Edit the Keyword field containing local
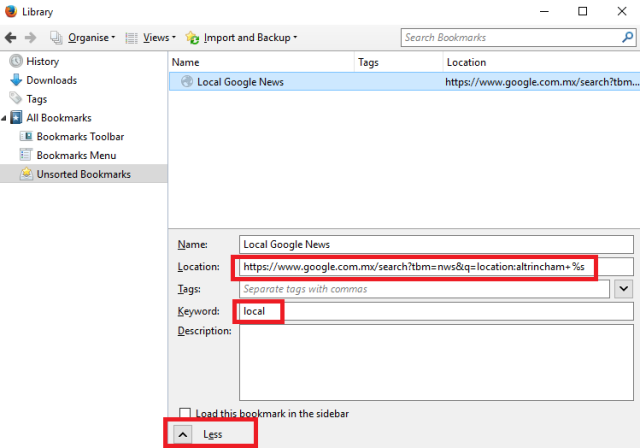 [x=436, y=311]
